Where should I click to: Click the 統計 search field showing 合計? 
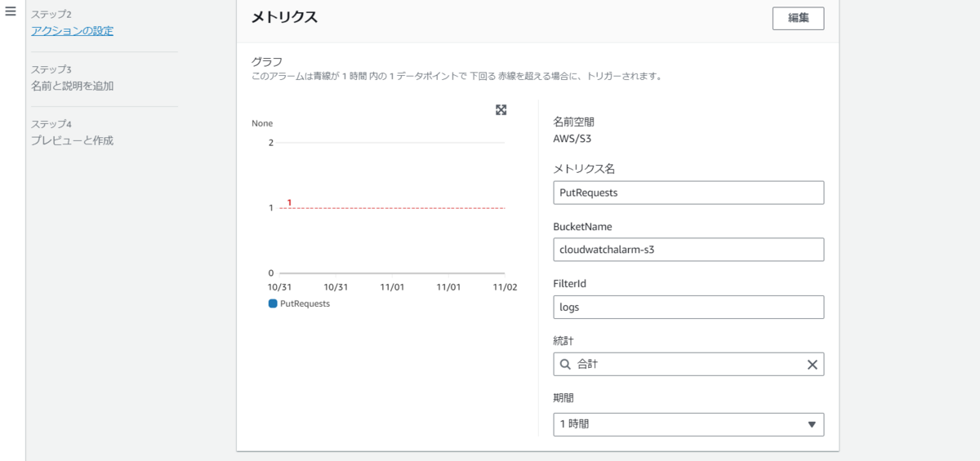tap(688, 365)
